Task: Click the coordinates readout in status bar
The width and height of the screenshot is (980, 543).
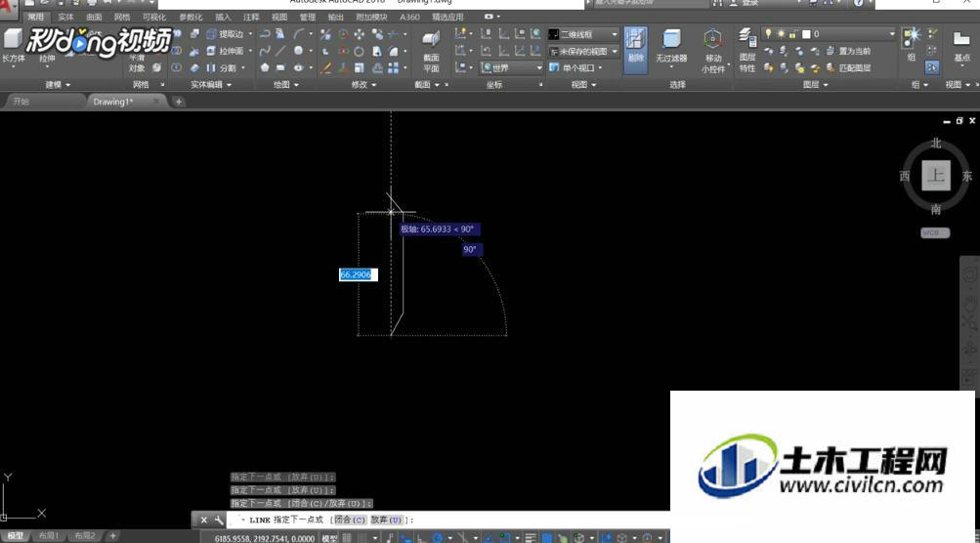Action: point(265,538)
